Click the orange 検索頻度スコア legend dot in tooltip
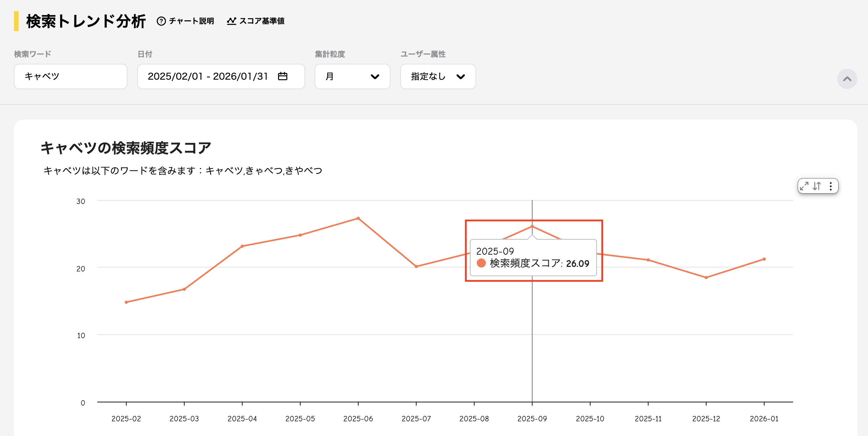The height and width of the screenshot is (436, 868). (x=481, y=263)
